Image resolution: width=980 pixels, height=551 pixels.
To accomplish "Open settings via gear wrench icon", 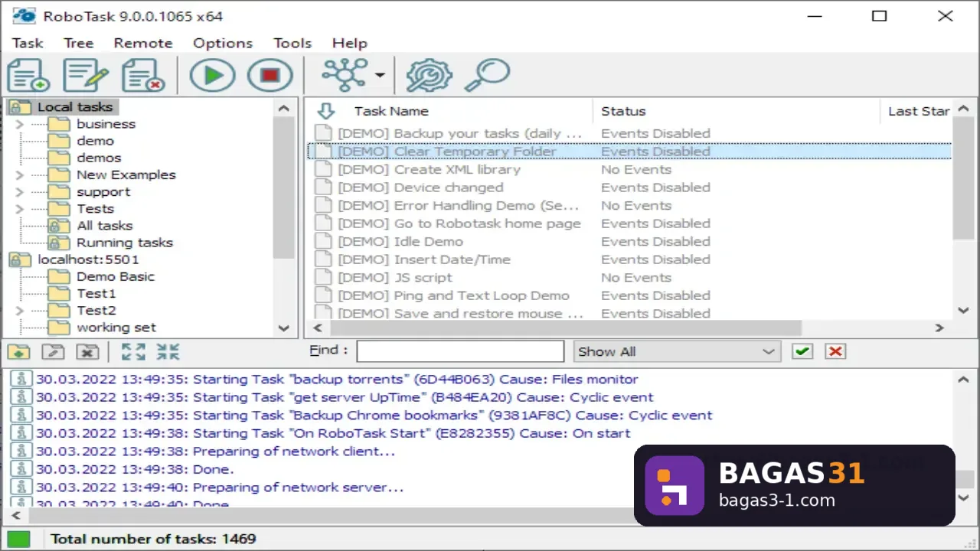I will pyautogui.click(x=429, y=75).
